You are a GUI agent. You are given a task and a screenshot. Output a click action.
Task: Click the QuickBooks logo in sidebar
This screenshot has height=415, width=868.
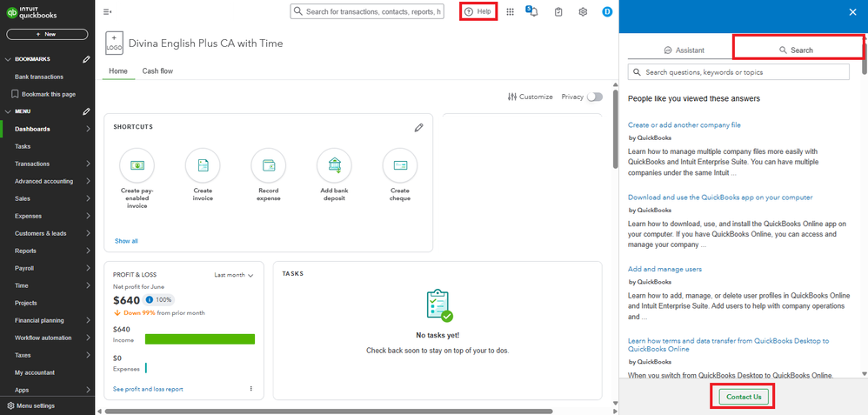(31, 13)
